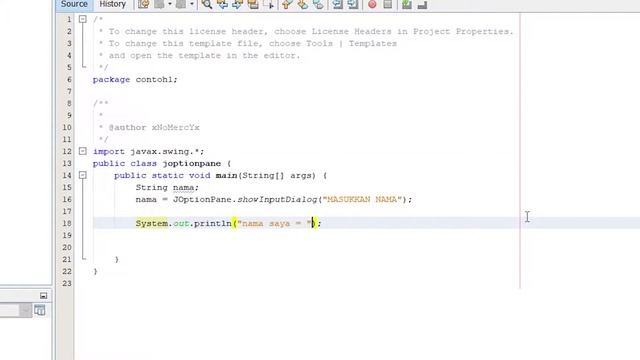Jump to Next Bookmark icon
This screenshot has height=360, width=640.
tap(302, 4)
